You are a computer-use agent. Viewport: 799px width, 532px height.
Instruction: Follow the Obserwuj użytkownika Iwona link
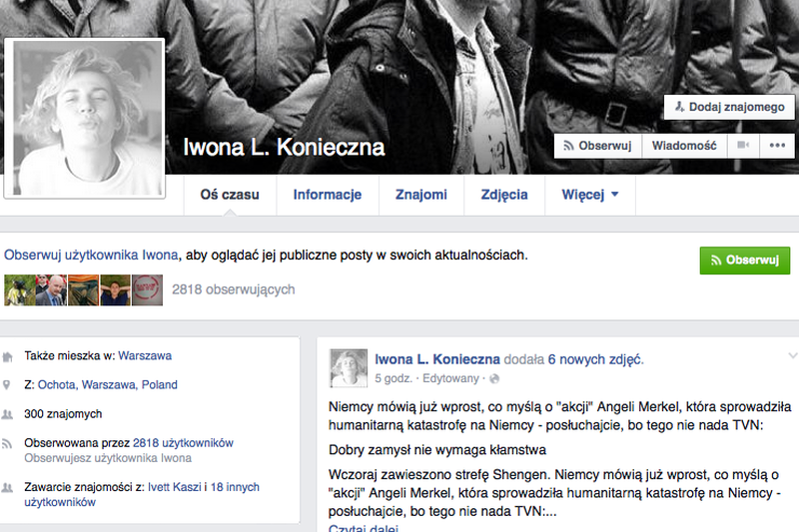click(91, 256)
